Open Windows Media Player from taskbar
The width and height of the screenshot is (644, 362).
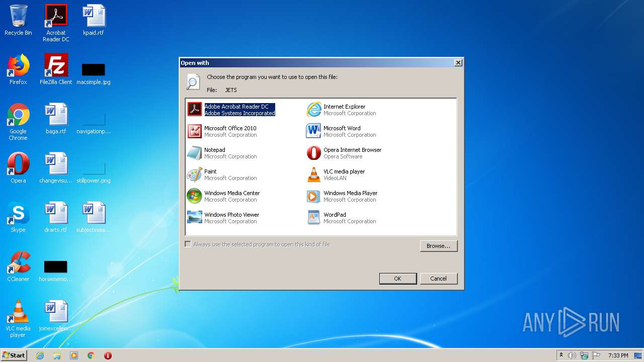tap(74, 355)
